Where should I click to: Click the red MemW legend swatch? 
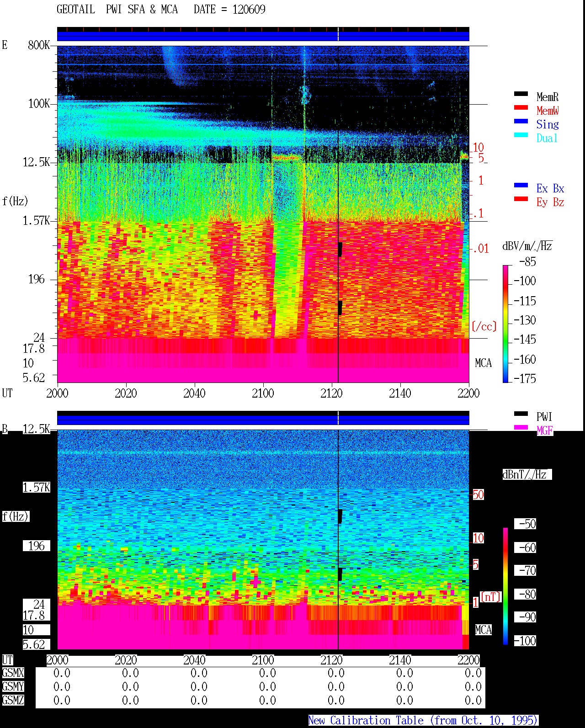521,107
